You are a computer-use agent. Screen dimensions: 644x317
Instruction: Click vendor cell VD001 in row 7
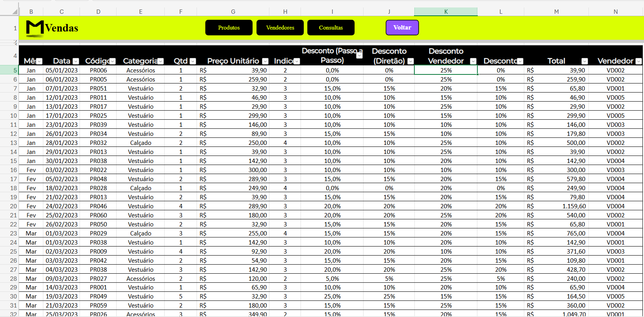(x=616, y=88)
